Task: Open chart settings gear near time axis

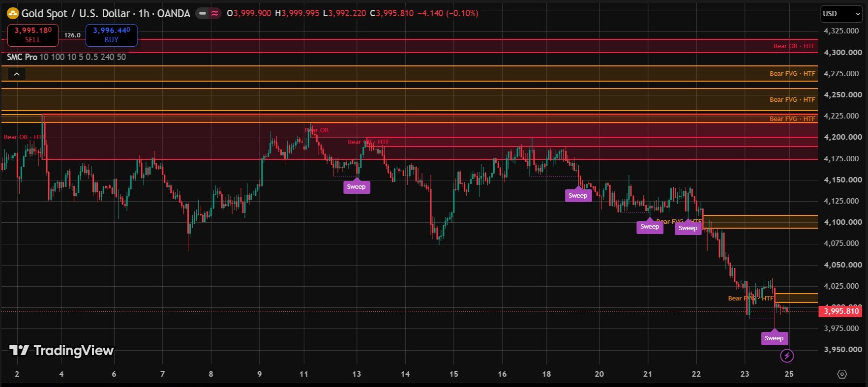Action: coord(842,374)
